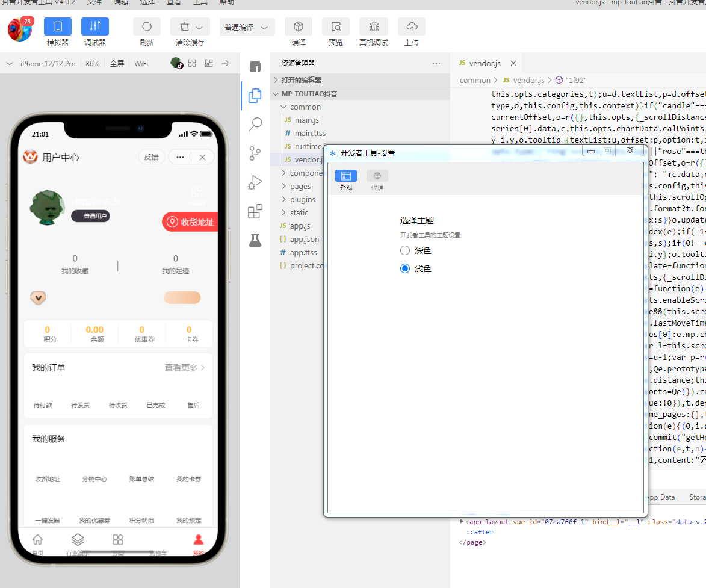Open the 帮助 menu in the menu bar

coord(227,2)
